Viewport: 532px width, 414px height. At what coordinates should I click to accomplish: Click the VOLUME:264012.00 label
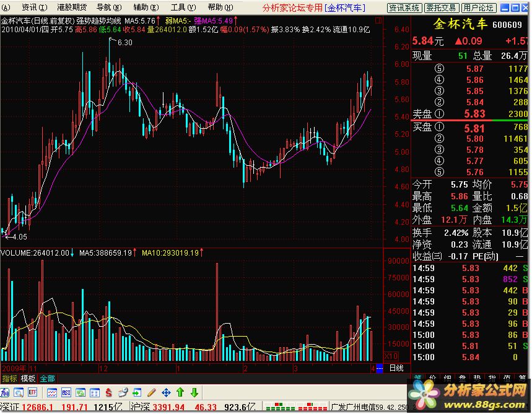coord(35,253)
